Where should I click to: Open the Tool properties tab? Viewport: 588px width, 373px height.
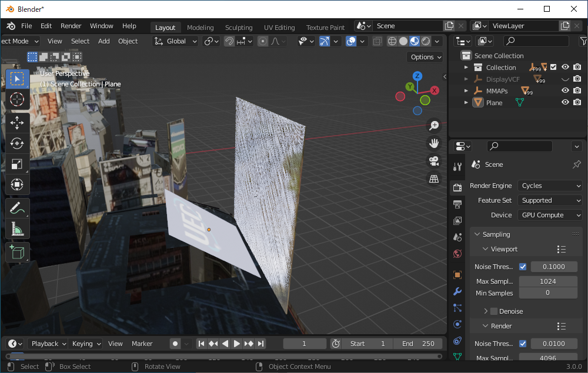[x=457, y=167]
